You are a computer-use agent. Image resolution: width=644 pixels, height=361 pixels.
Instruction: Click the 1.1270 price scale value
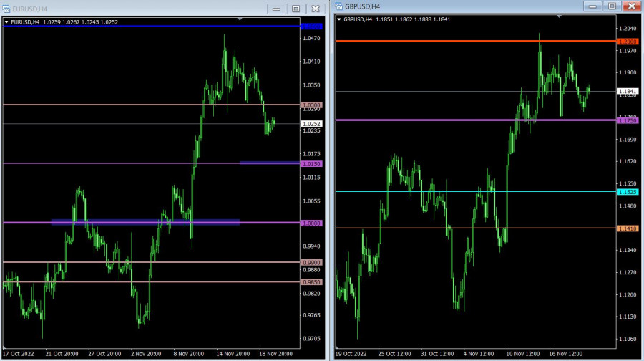pyautogui.click(x=628, y=273)
